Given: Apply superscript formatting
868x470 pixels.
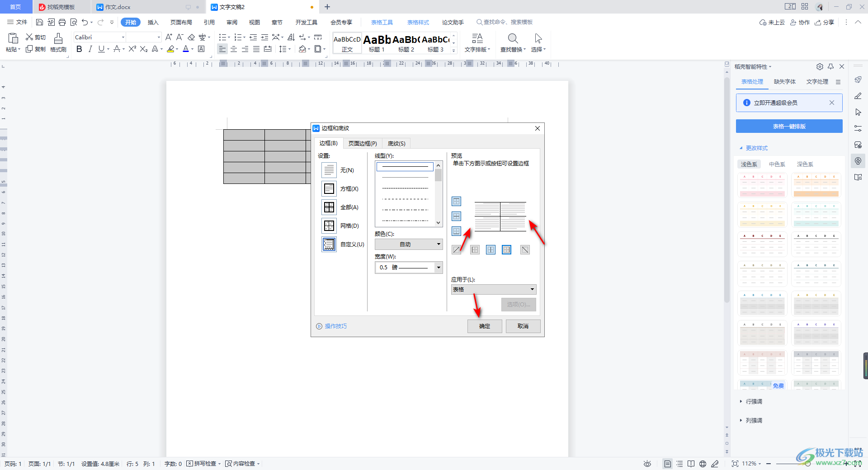Looking at the screenshot, I should coord(132,49).
